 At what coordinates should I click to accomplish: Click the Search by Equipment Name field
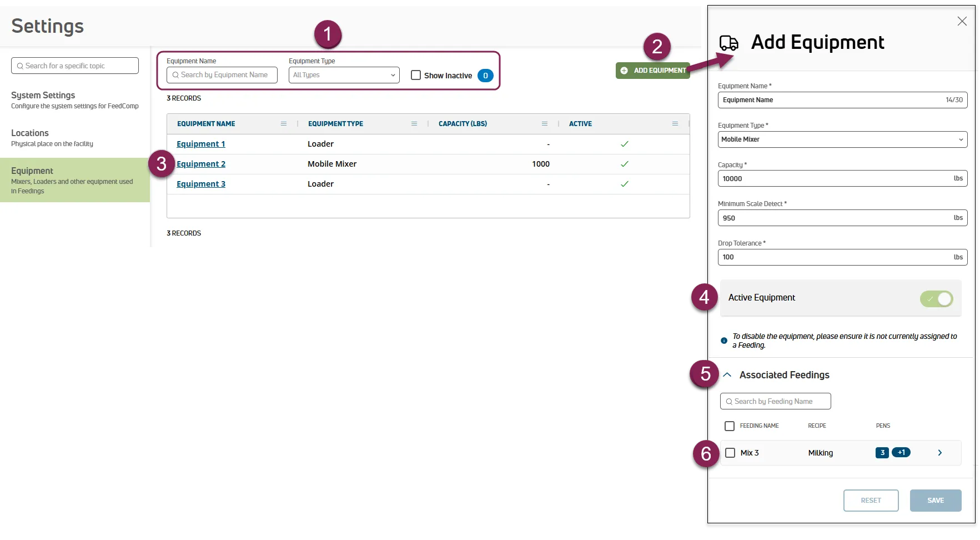222,75
